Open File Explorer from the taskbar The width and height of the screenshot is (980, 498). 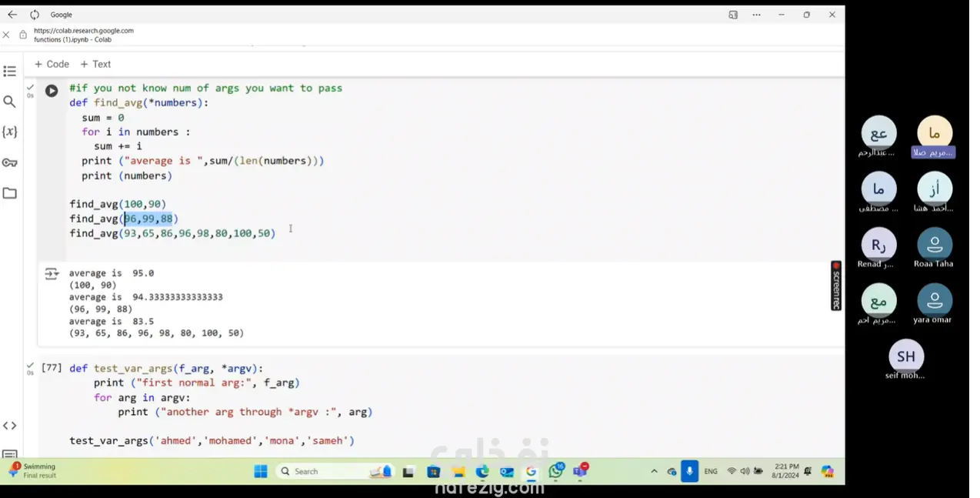[458, 471]
